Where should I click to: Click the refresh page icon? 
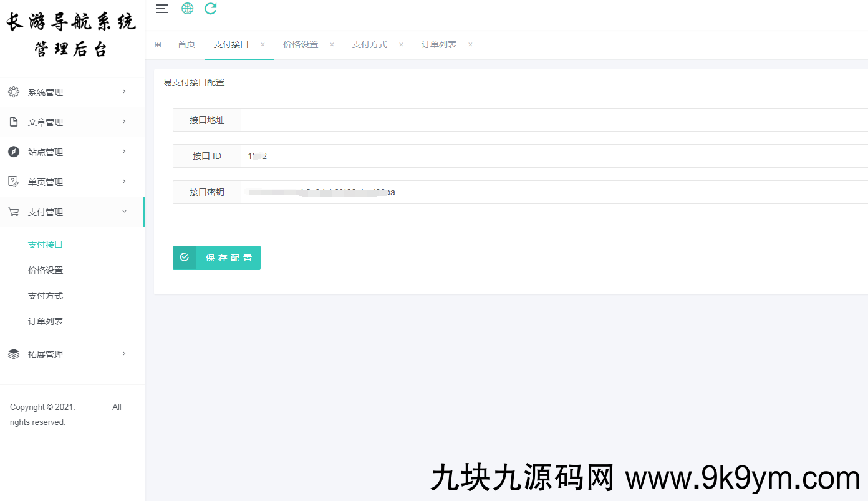click(x=211, y=9)
